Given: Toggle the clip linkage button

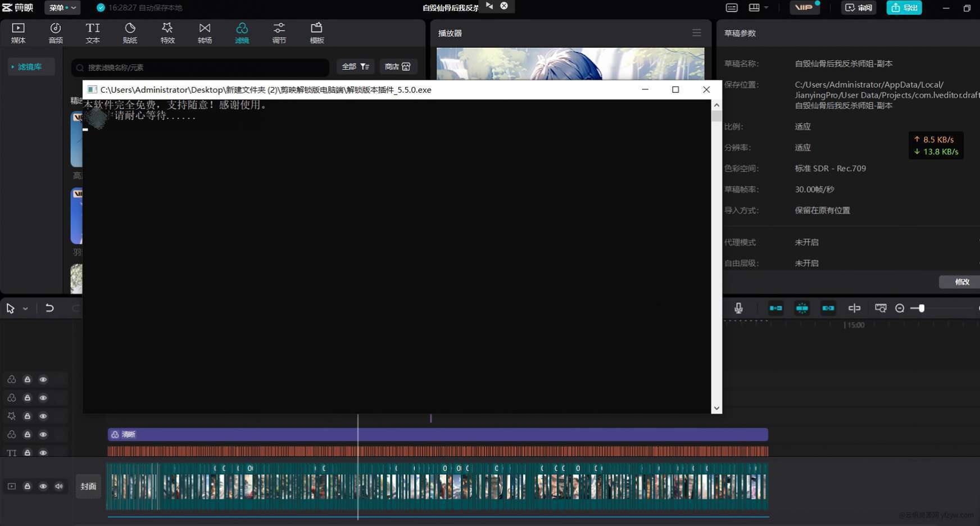Looking at the screenshot, I should (x=828, y=308).
